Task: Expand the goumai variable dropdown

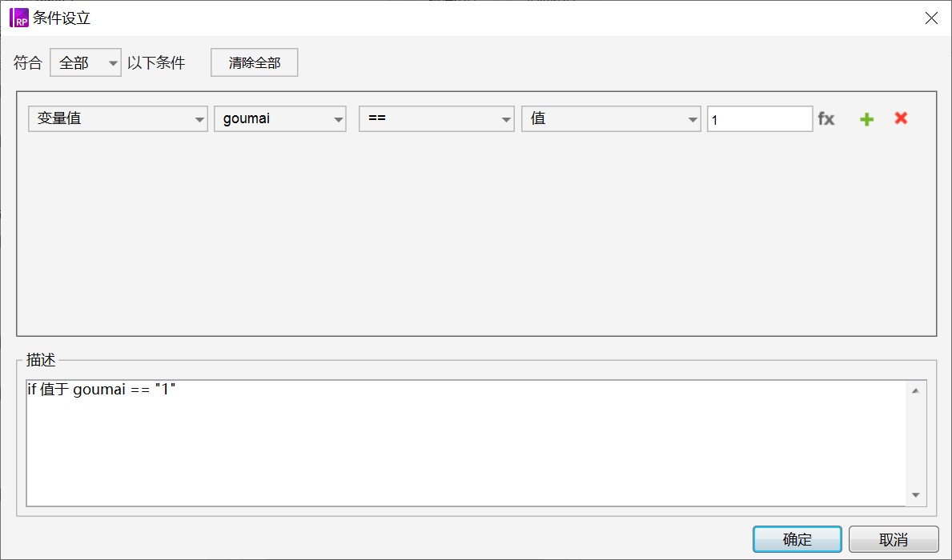Action: [x=280, y=119]
